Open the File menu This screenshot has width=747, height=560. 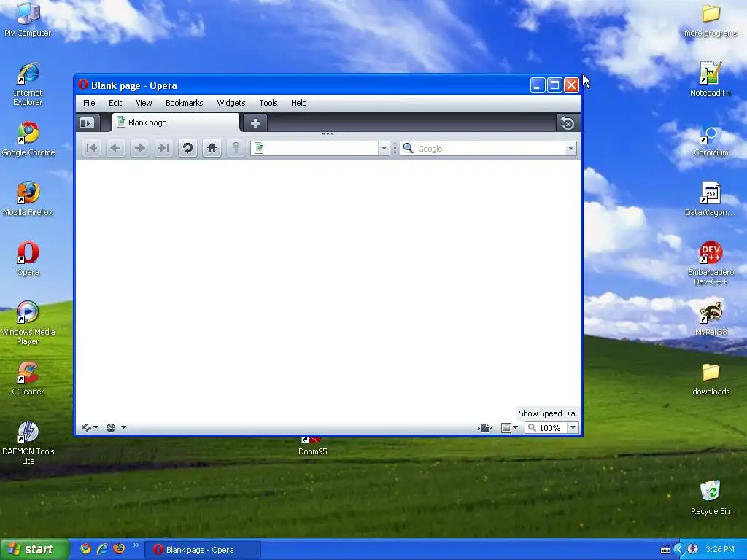point(89,103)
